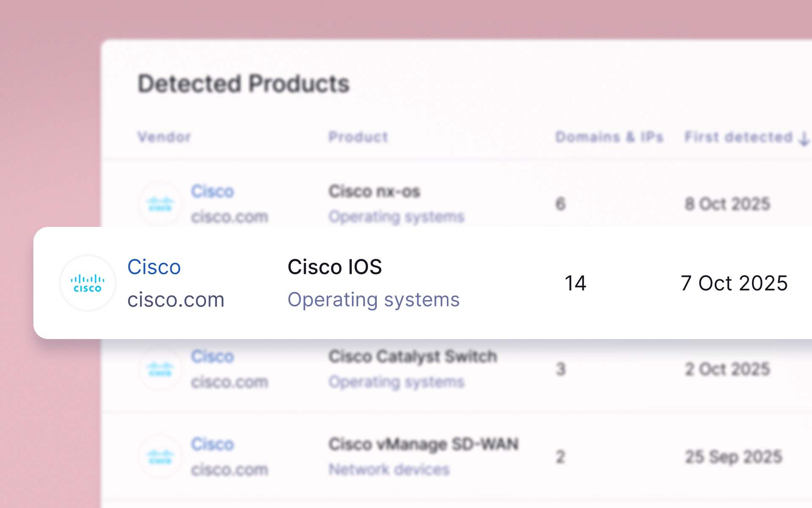Open the Cisco vendor link in the highlighted row
This screenshot has width=812, height=508.
click(154, 267)
